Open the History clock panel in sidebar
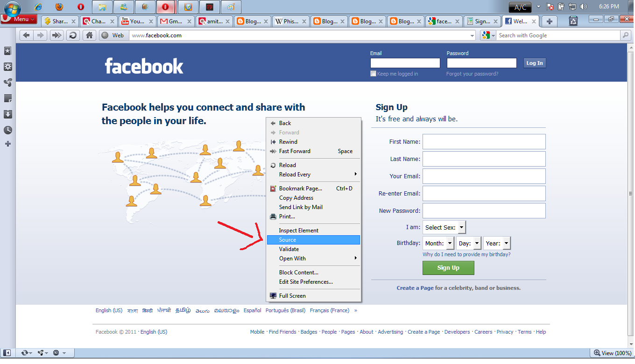Screen dimensions: 635x364 pyautogui.click(x=7, y=130)
